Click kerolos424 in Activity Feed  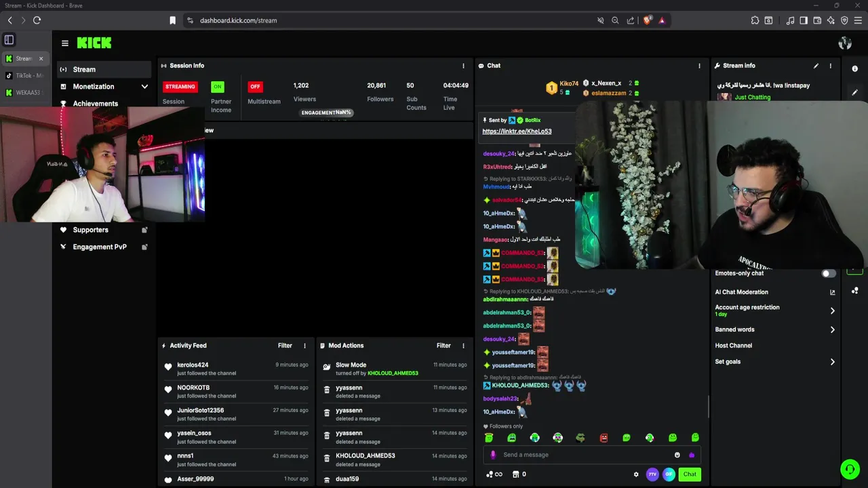[193, 365]
